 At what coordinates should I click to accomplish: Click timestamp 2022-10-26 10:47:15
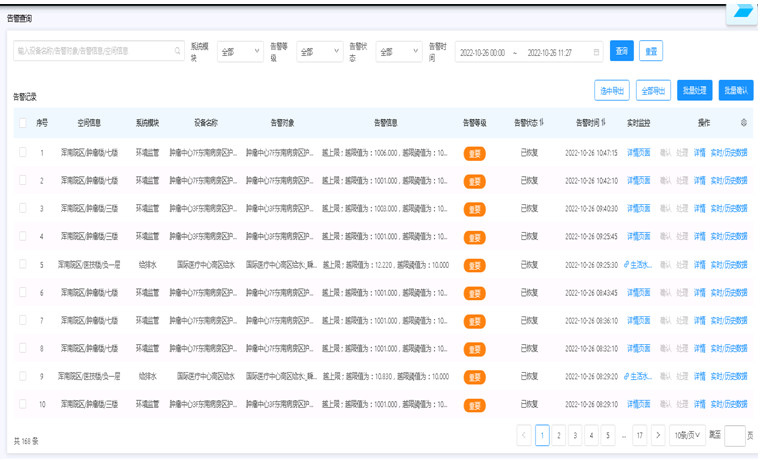point(591,153)
